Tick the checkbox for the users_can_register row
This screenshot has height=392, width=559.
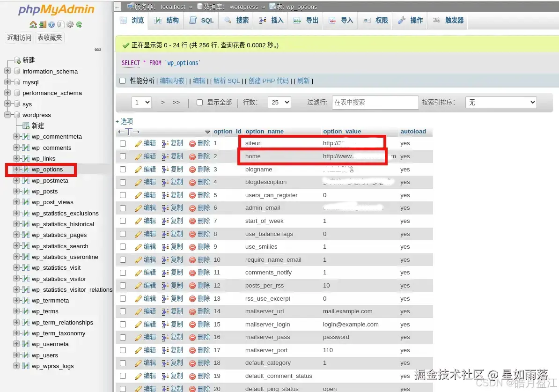(123, 195)
